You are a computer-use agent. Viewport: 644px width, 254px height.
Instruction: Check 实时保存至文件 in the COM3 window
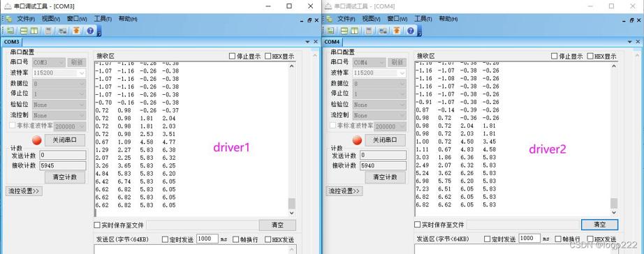click(x=97, y=225)
